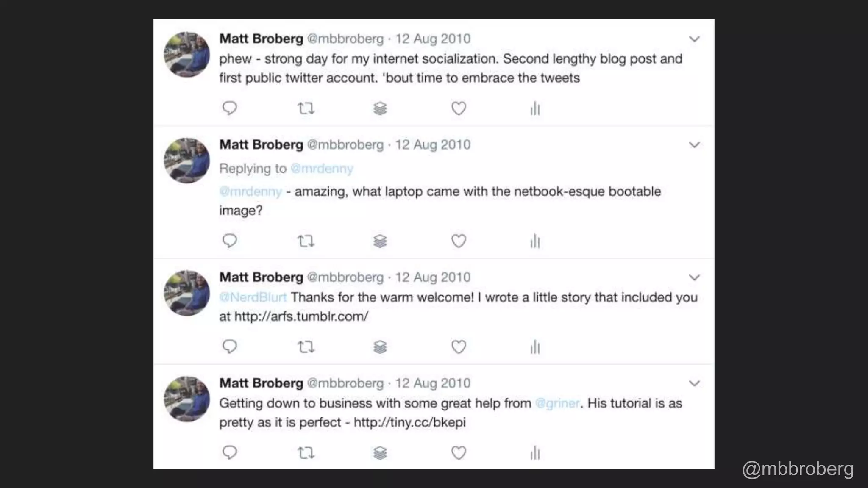Open the @mrdenny link after 'Replying to'
This screenshot has height=488, width=868.
[x=322, y=169]
